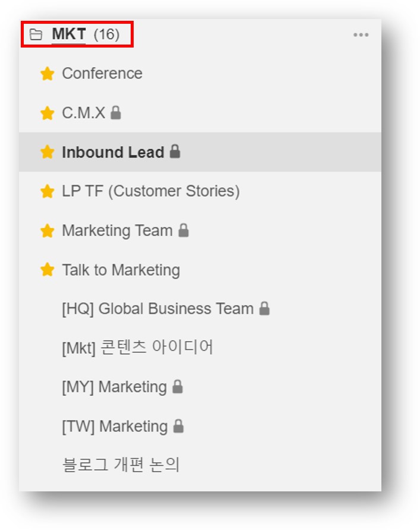Click the lock icon next to C.M.X
The width and height of the screenshot is (420, 530).
click(116, 112)
